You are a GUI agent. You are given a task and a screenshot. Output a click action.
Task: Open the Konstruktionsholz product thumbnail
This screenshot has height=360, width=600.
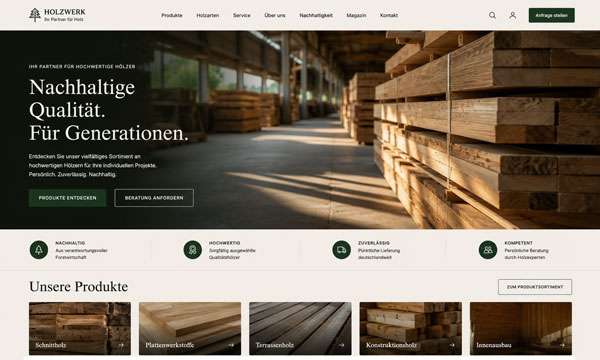[x=411, y=329]
